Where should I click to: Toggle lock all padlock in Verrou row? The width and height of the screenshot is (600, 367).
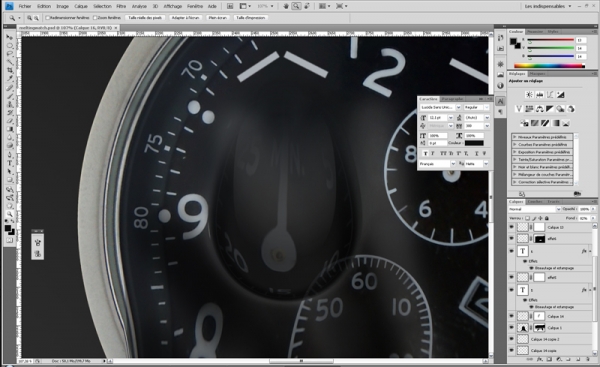[x=547, y=218]
